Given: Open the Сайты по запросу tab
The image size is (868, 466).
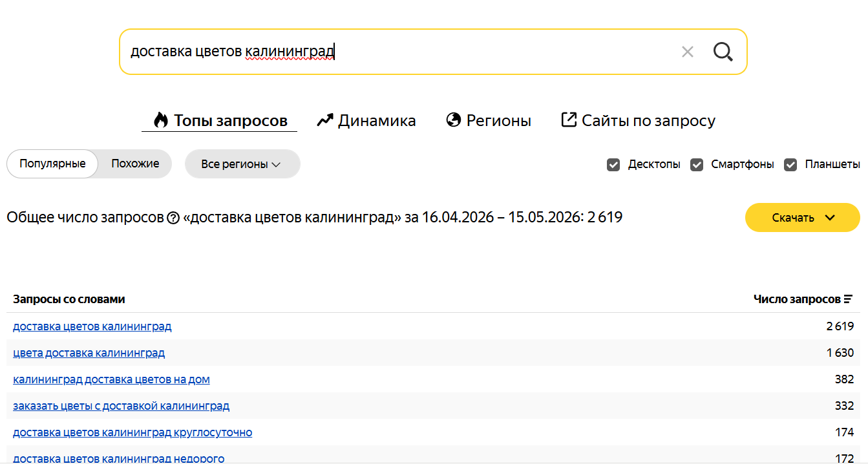Looking at the screenshot, I should (x=639, y=120).
